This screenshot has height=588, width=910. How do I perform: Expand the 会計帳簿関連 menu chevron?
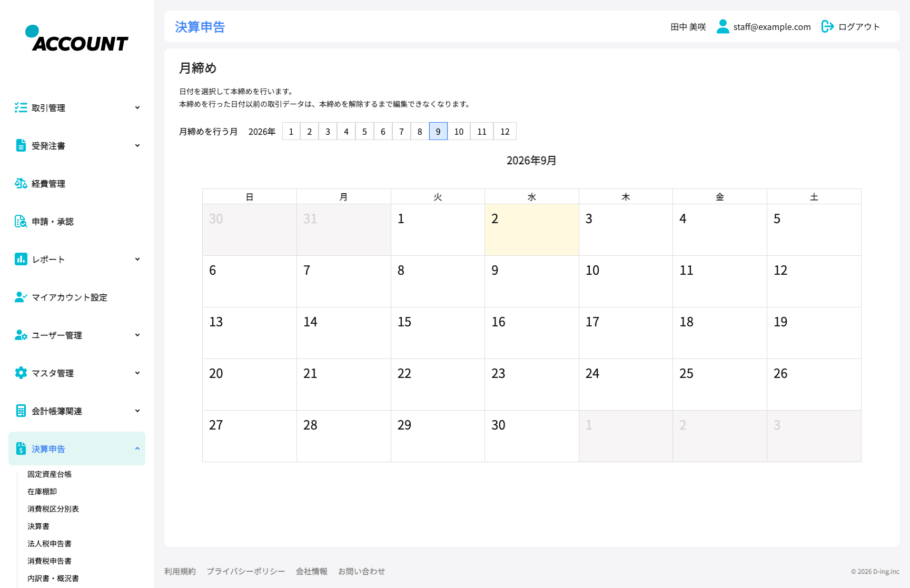pyautogui.click(x=137, y=411)
